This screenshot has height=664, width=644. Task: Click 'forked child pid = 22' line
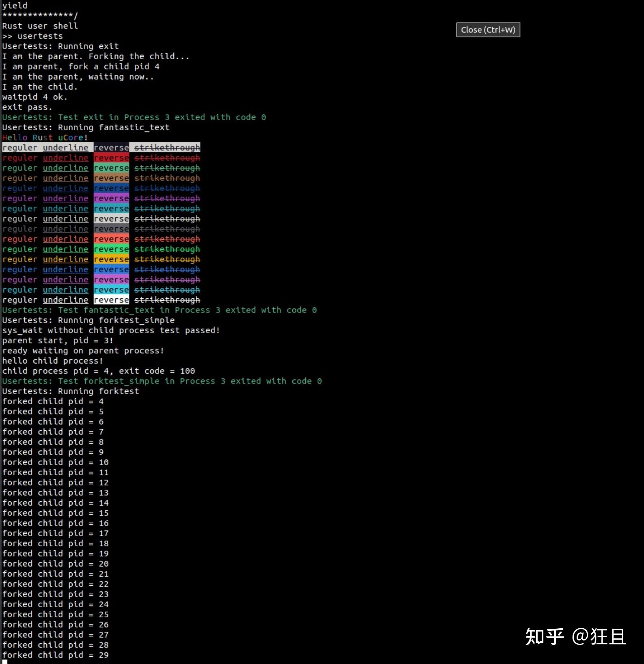coord(56,584)
